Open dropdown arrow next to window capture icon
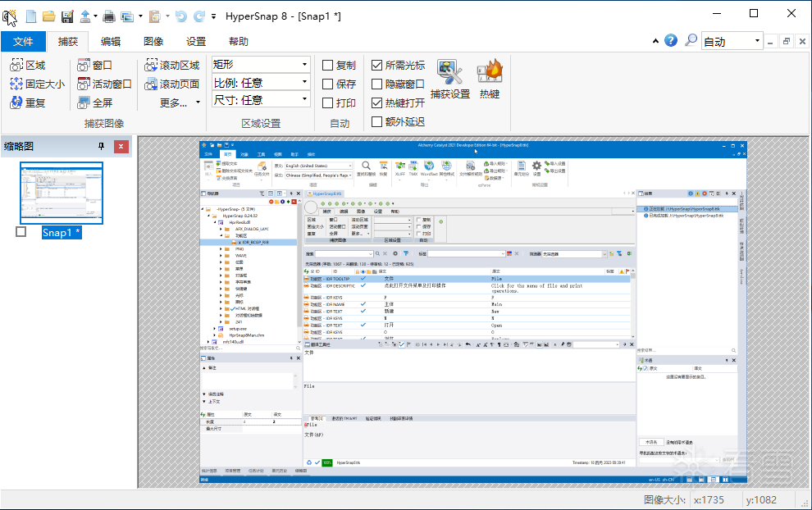The width and height of the screenshot is (812, 510). point(140,16)
